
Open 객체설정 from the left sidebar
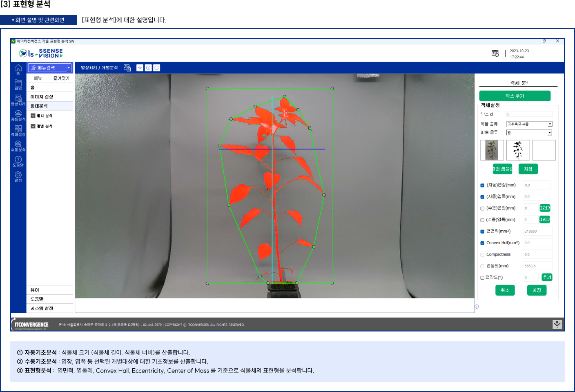(18, 131)
